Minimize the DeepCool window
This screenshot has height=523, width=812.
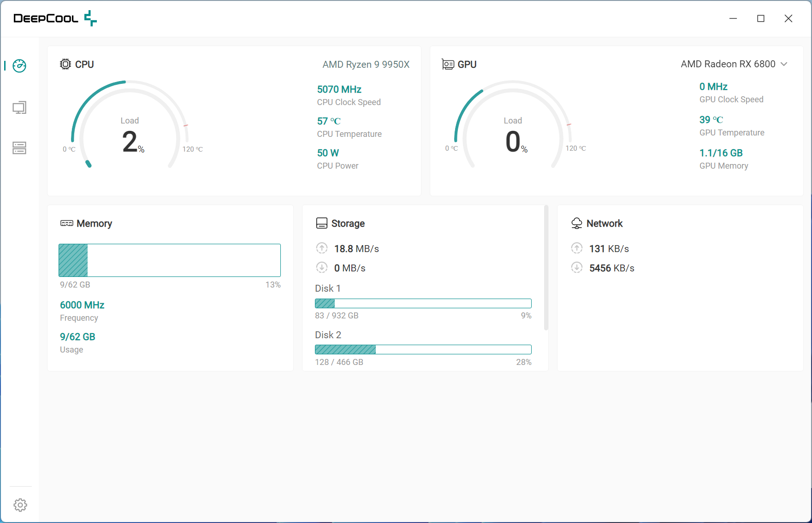(x=733, y=18)
